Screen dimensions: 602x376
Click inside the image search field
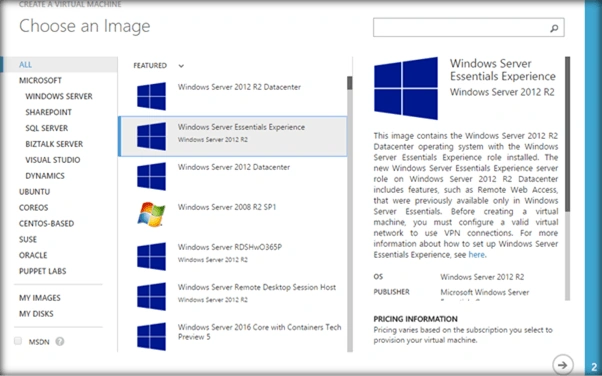[469, 27]
